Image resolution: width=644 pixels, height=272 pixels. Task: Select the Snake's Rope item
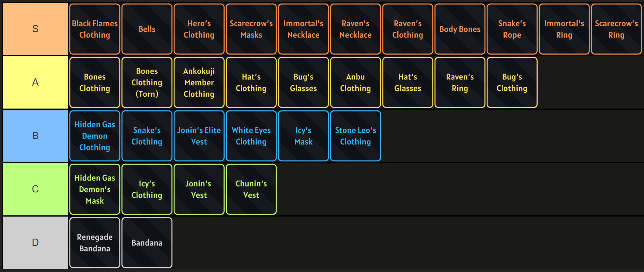click(512, 29)
